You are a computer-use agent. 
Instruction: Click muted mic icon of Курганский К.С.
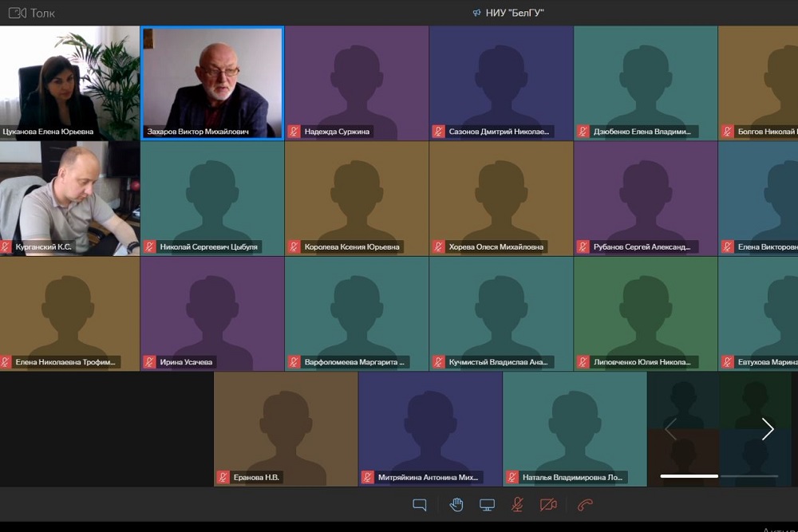6,247
